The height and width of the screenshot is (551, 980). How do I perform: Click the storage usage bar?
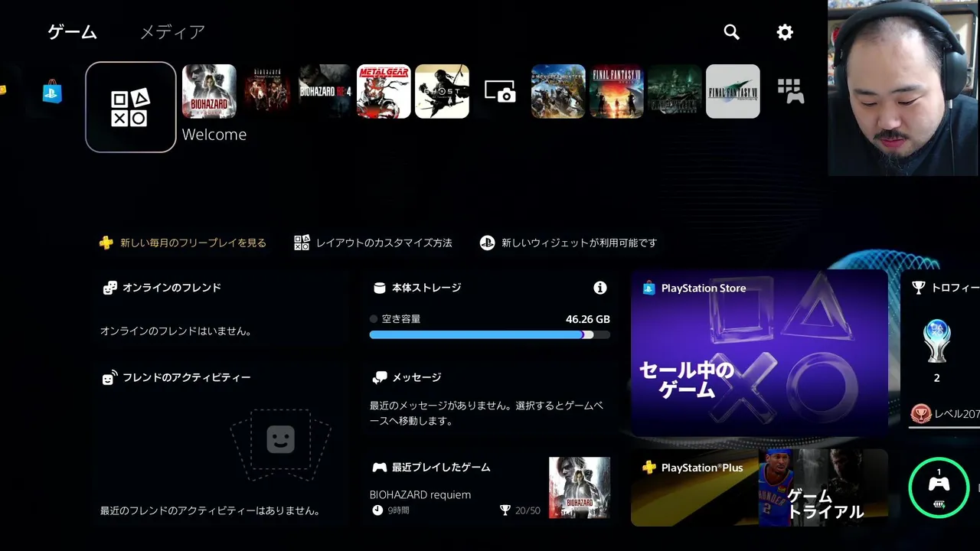point(490,334)
